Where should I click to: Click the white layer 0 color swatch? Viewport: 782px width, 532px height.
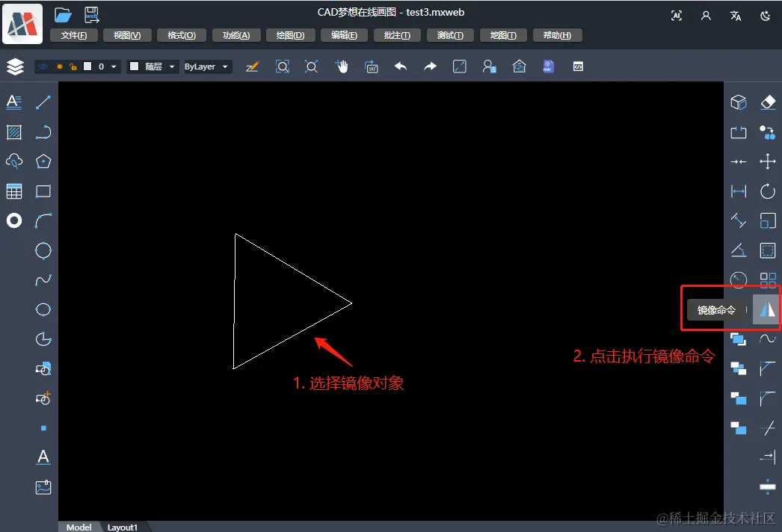[x=87, y=66]
